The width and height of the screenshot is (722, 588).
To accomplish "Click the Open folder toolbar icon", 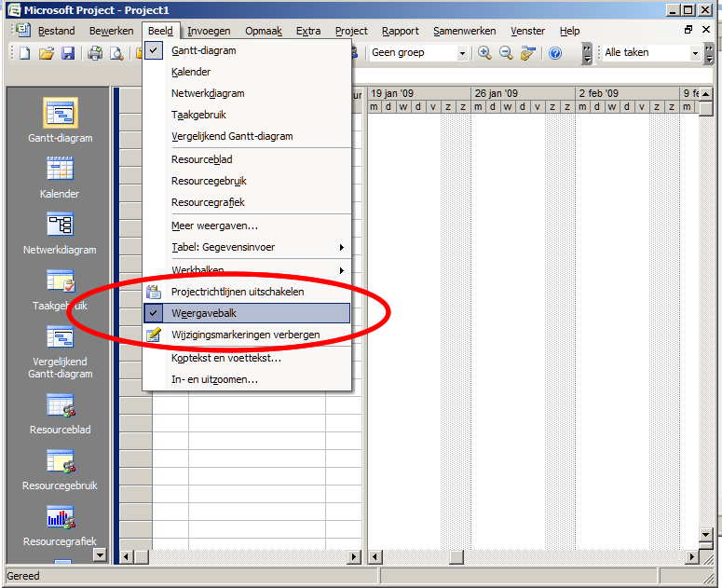I will pos(47,53).
